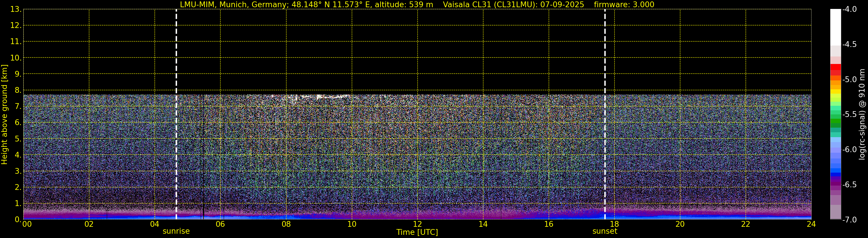Click the 12 tick on the time axis
This screenshot has height=238, width=868.
point(417,224)
